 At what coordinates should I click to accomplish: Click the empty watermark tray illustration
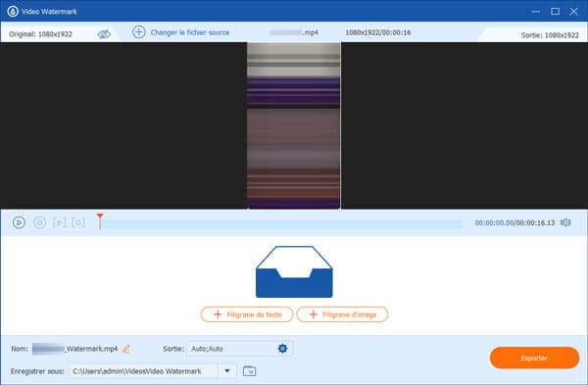coord(294,271)
